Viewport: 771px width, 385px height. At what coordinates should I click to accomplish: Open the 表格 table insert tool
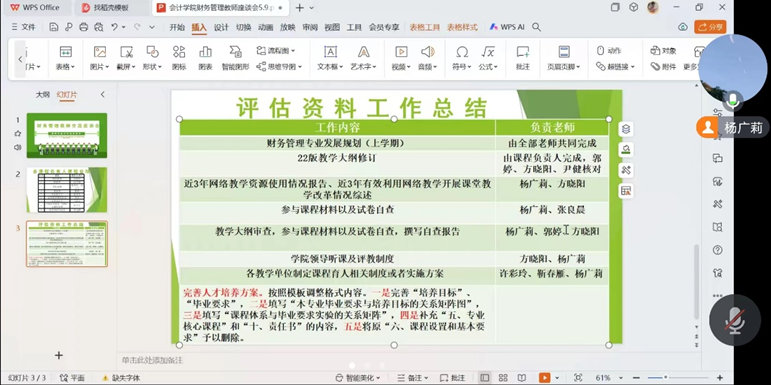click(65, 58)
